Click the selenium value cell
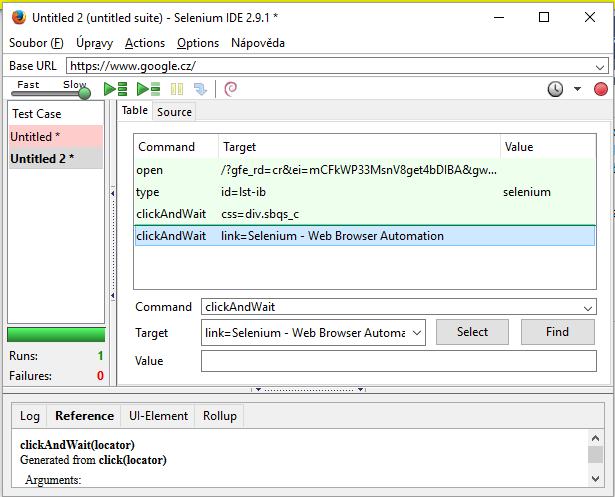The image size is (615, 497). pos(527,192)
